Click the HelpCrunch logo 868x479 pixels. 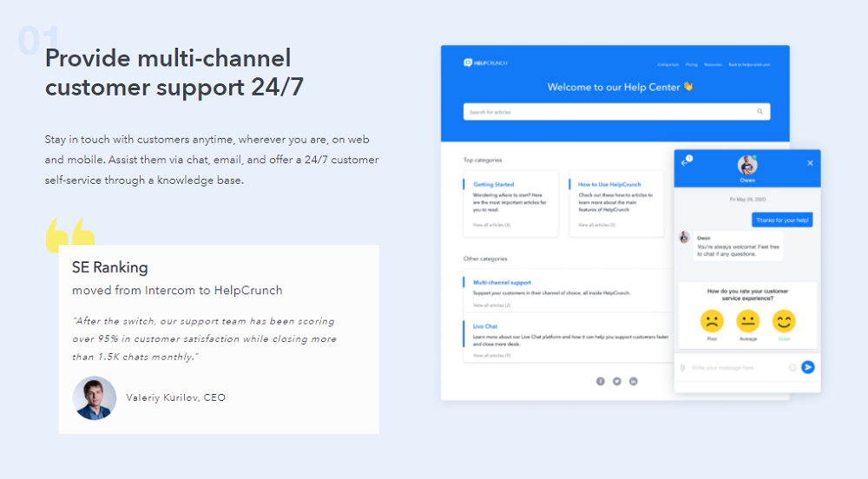(x=485, y=63)
